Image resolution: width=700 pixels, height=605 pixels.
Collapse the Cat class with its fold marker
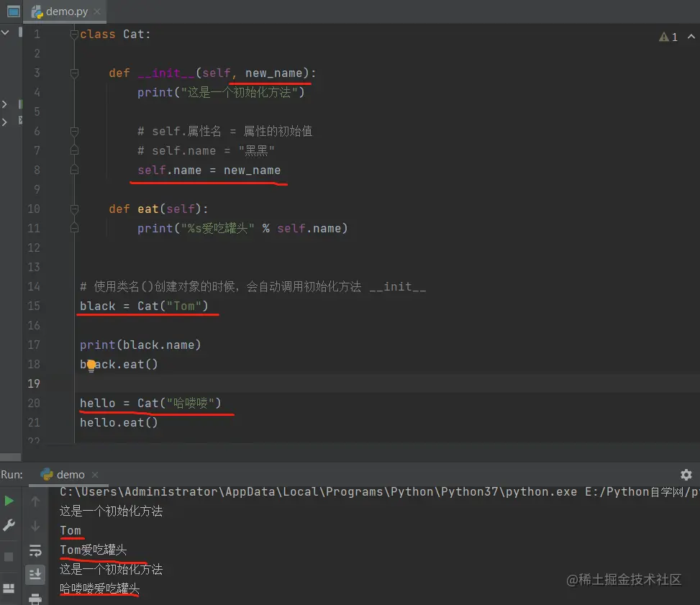tap(74, 34)
